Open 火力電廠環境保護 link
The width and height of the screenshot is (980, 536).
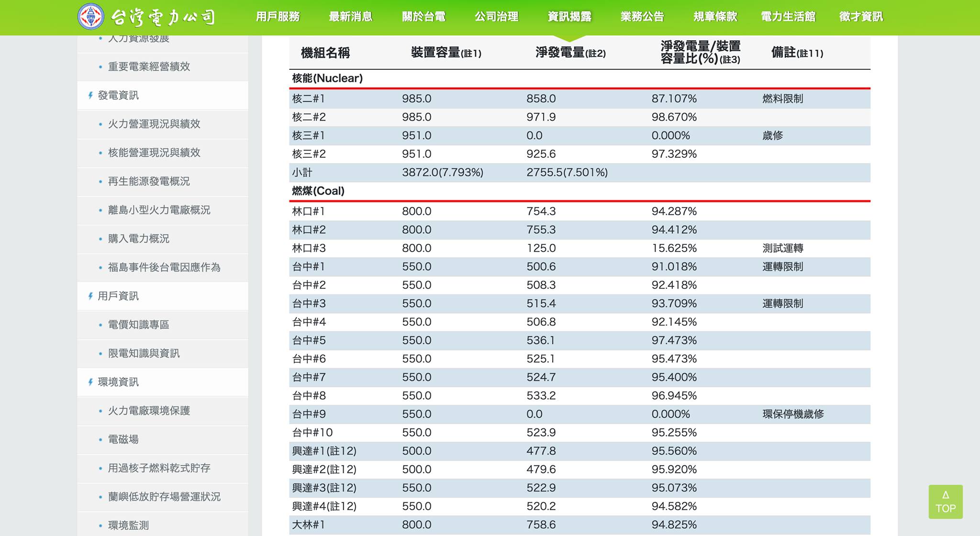[149, 411]
